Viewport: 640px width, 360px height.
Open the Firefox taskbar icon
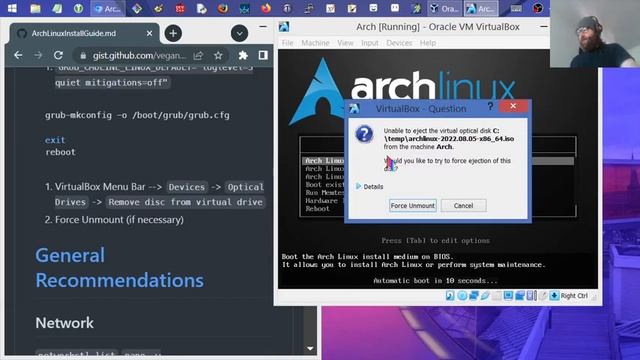click(266, 8)
